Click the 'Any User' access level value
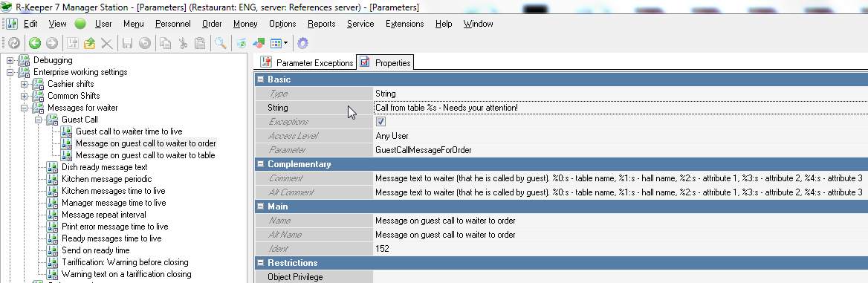The image size is (868, 283). pos(392,136)
